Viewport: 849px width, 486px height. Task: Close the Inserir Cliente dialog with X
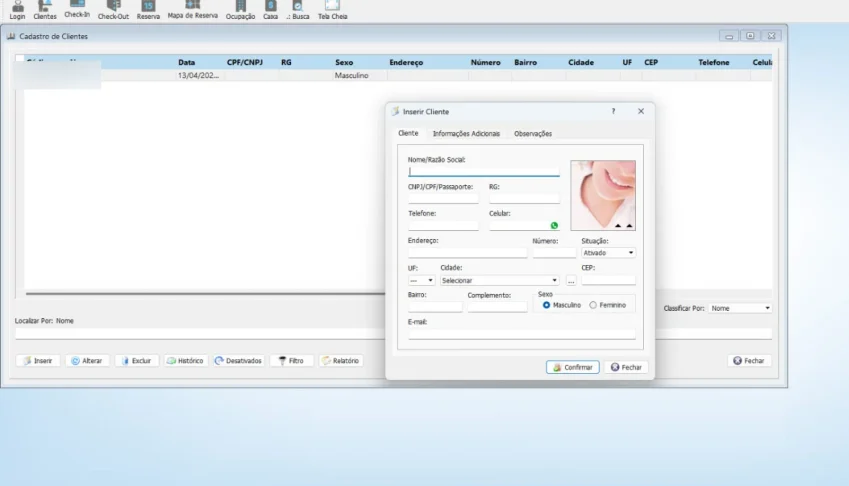click(641, 111)
